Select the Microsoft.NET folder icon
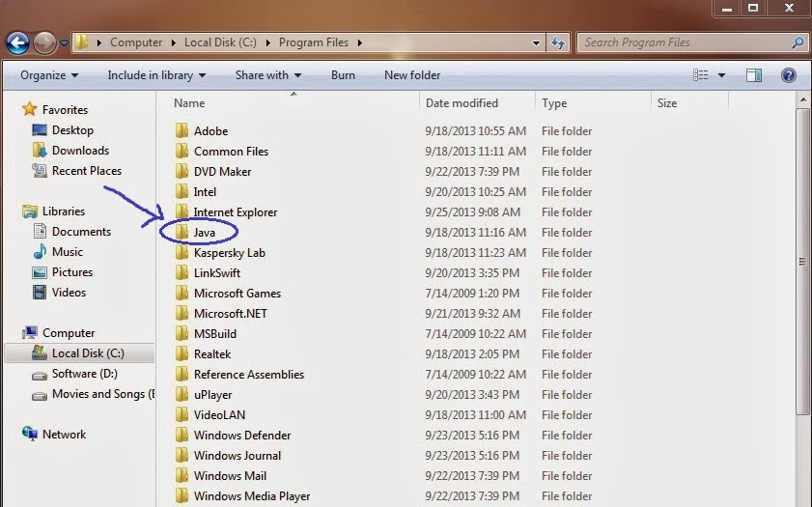The width and height of the screenshot is (812, 507). (x=182, y=313)
